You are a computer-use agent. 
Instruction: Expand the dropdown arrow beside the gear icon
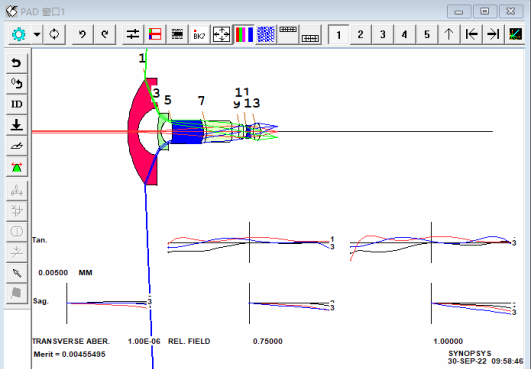click(x=37, y=35)
